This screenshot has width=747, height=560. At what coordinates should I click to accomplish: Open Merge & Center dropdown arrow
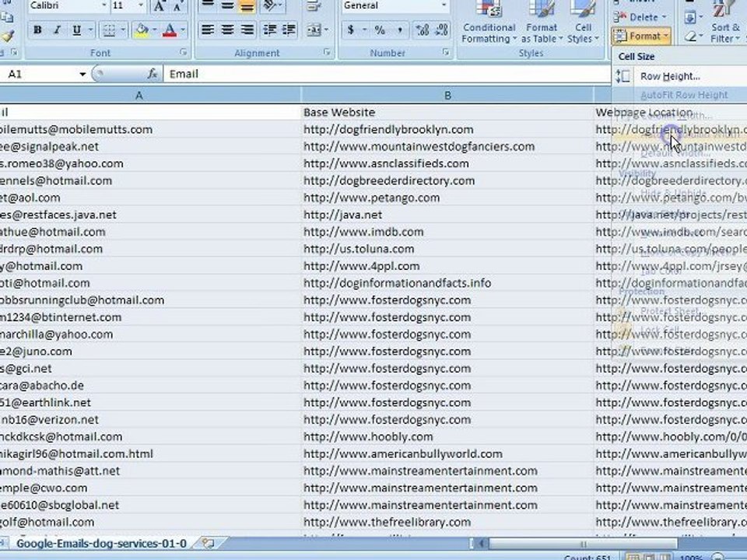pos(326,30)
